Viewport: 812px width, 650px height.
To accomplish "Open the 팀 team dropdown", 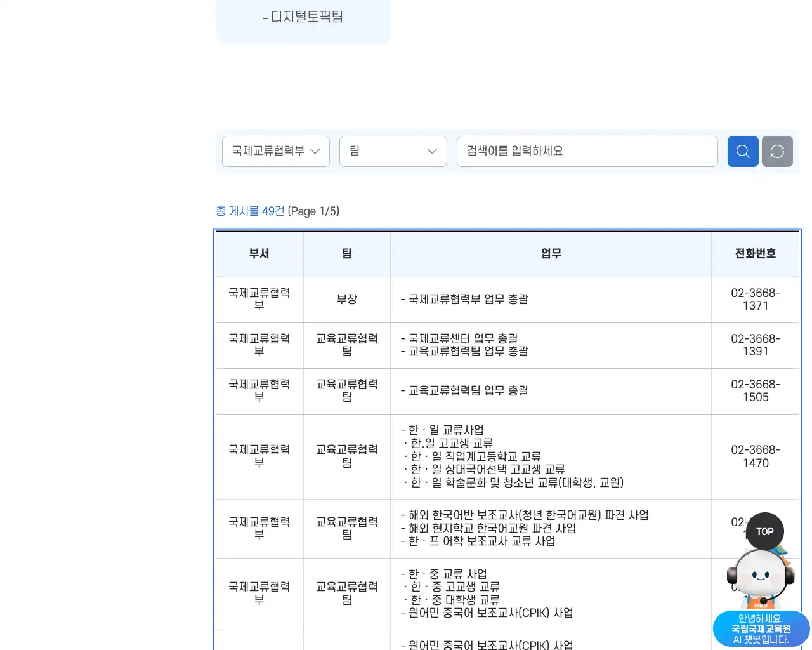I will (x=393, y=151).
